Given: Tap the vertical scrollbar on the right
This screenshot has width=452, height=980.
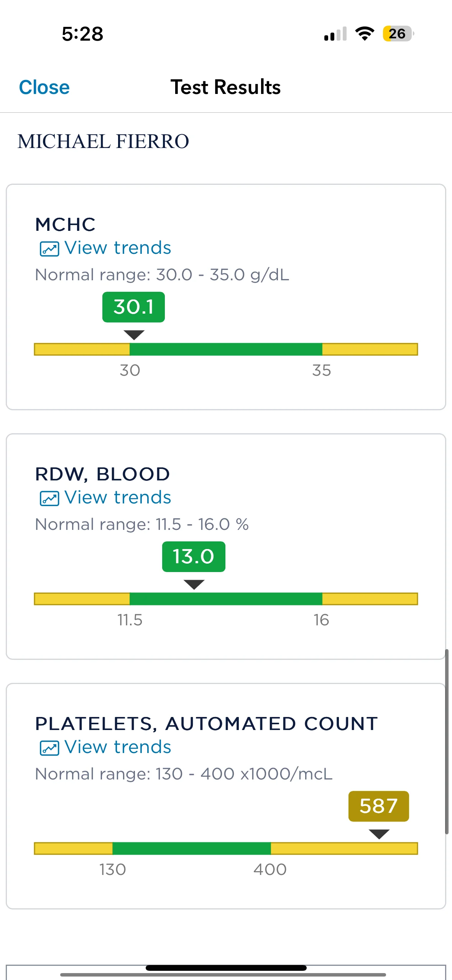Looking at the screenshot, I should (447, 741).
